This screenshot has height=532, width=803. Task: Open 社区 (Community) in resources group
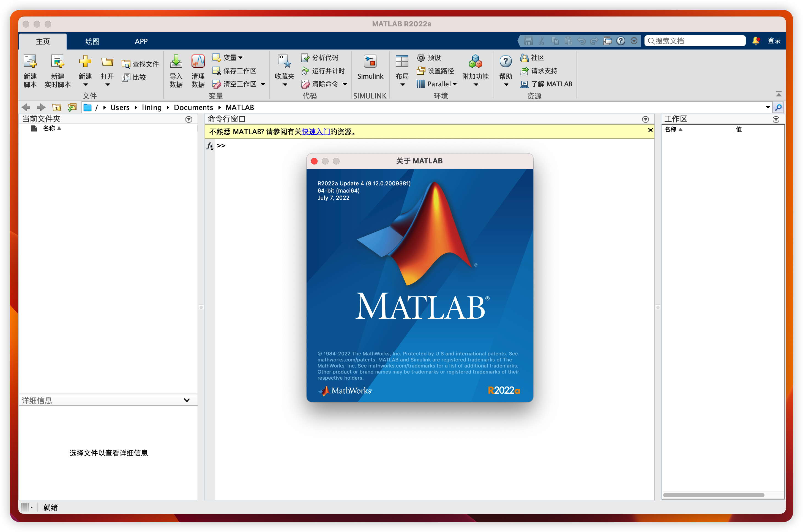(x=532, y=58)
